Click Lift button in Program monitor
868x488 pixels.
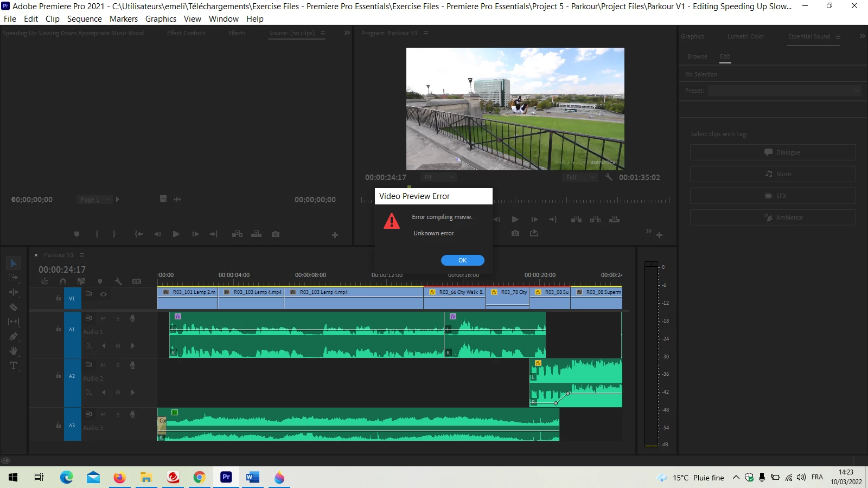point(576,220)
